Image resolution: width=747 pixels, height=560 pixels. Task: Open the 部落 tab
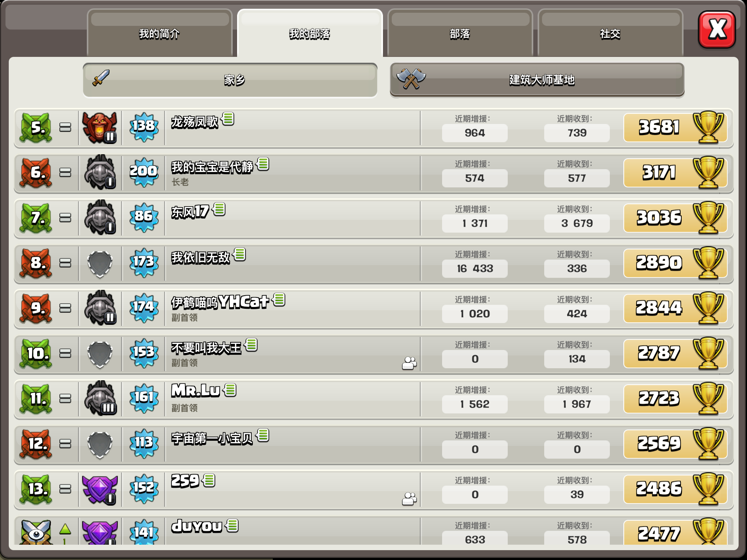pos(460,34)
